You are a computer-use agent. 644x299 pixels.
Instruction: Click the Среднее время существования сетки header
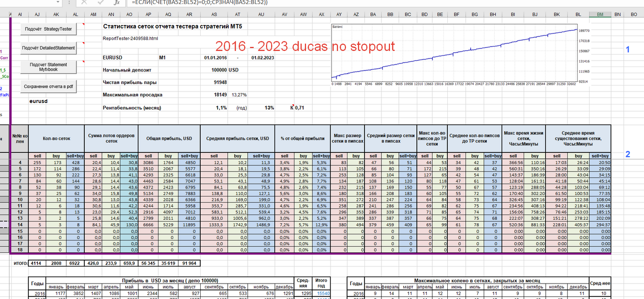click(578, 138)
